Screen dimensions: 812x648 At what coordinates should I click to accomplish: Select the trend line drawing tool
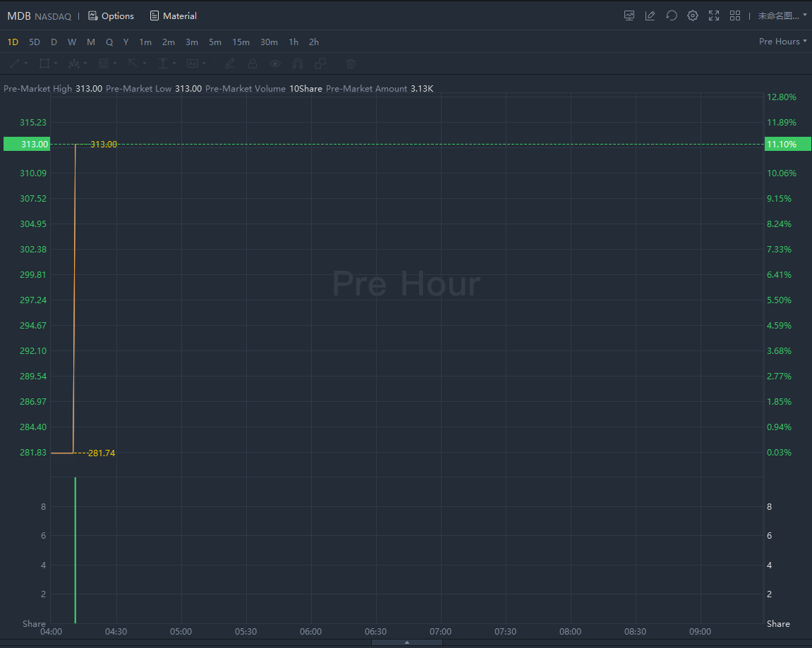15,63
